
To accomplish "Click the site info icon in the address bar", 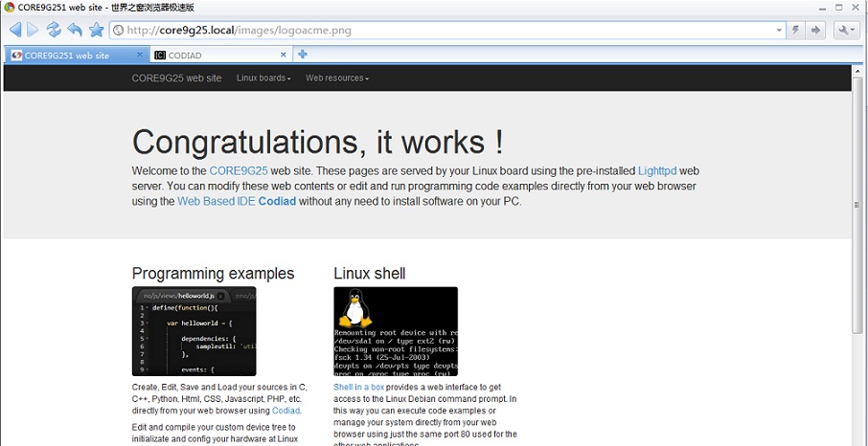I will (119, 31).
